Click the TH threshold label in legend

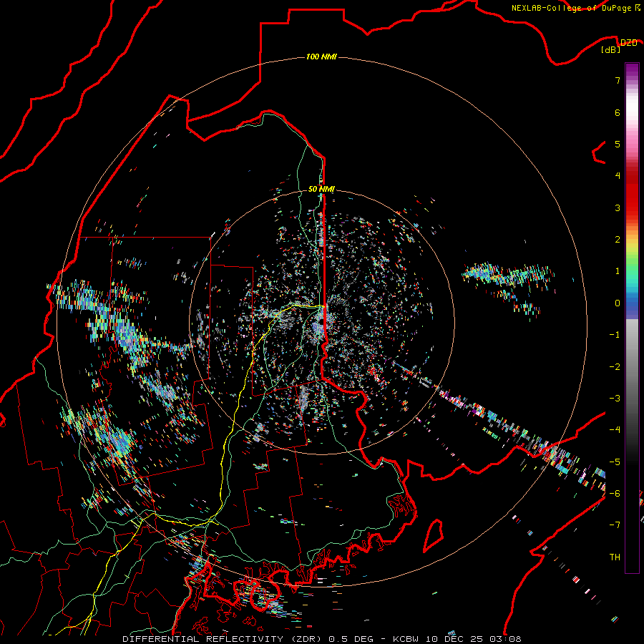click(x=615, y=557)
